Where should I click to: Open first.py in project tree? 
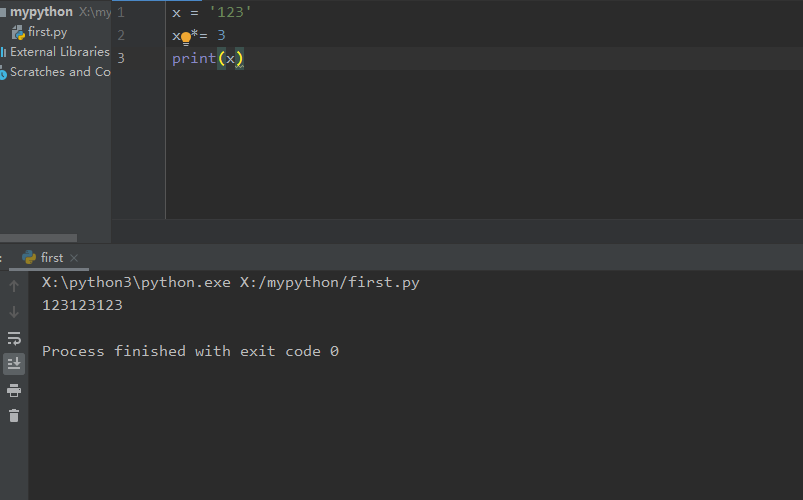47,32
